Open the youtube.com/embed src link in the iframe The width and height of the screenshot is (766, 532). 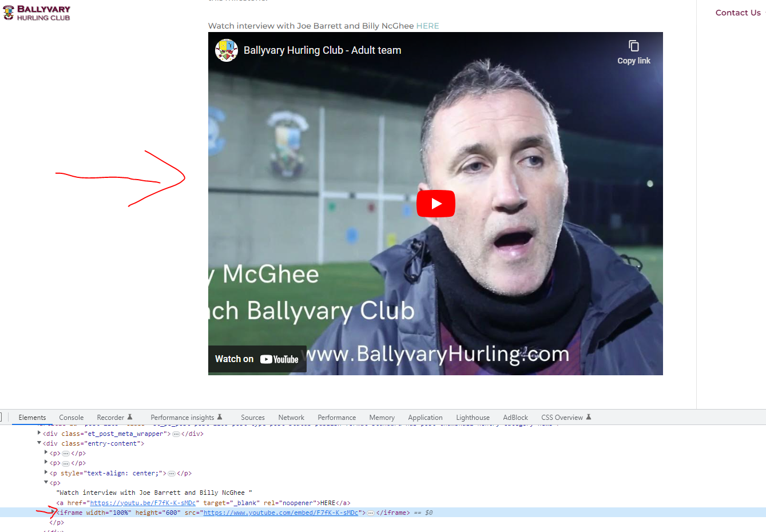click(281, 513)
